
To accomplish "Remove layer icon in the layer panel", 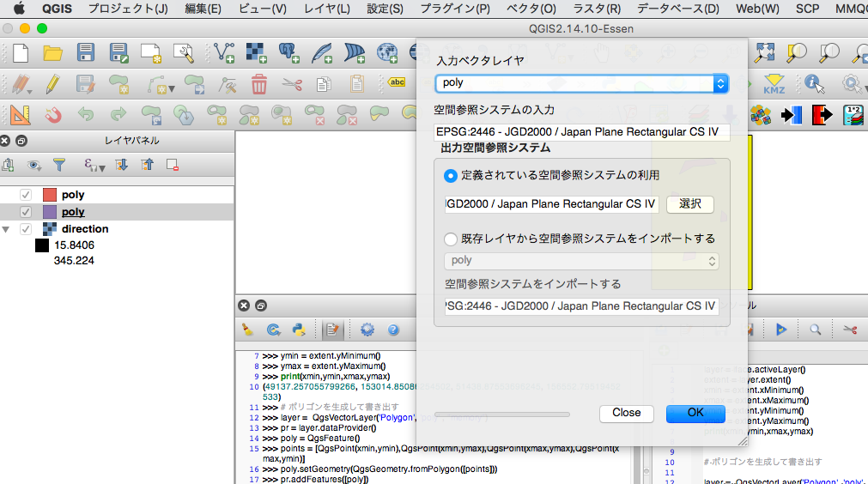I will (x=173, y=165).
